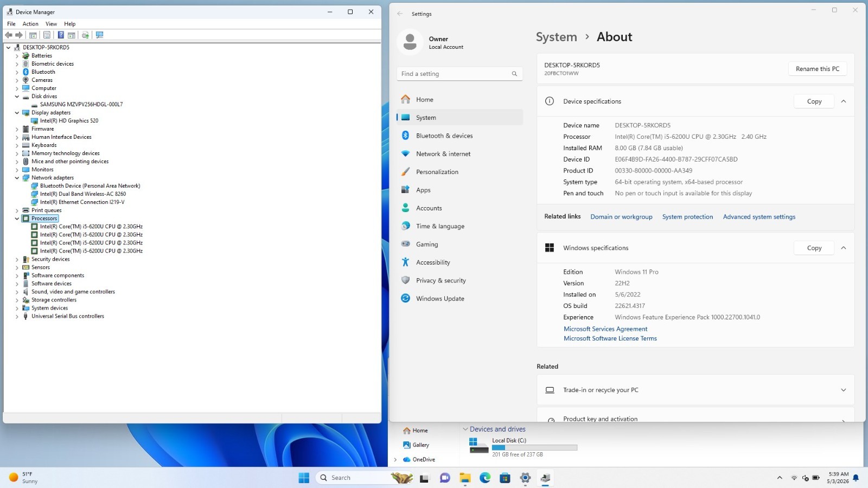Collapse the Network adapters category

[x=17, y=178]
